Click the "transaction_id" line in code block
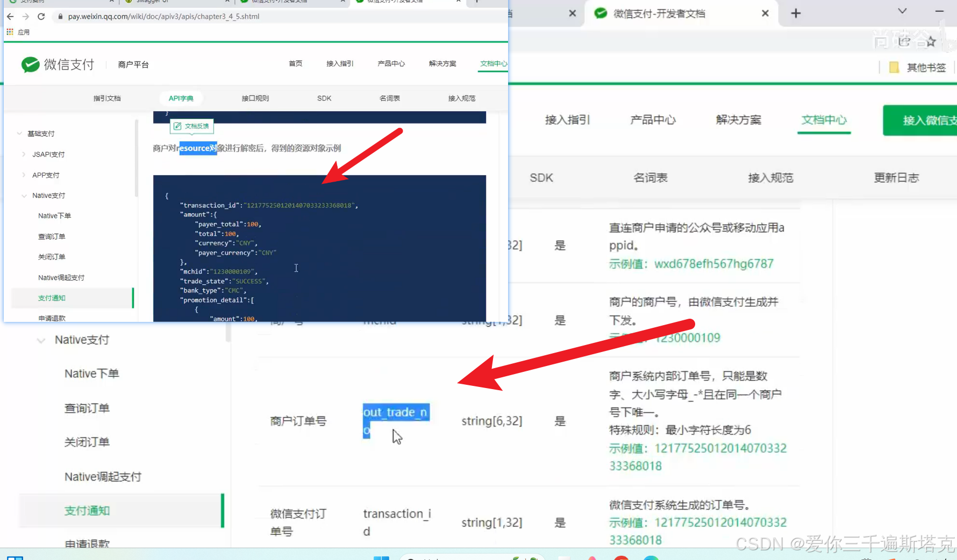The height and width of the screenshot is (560, 957). click(x=269, y=205)
